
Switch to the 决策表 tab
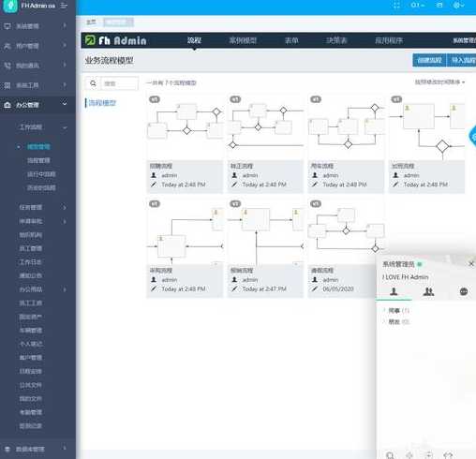(336, 40)
